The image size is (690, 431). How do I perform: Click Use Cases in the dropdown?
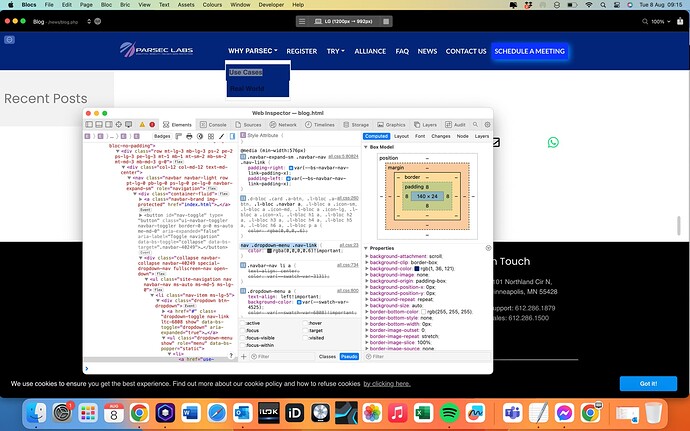coord(246,72)
